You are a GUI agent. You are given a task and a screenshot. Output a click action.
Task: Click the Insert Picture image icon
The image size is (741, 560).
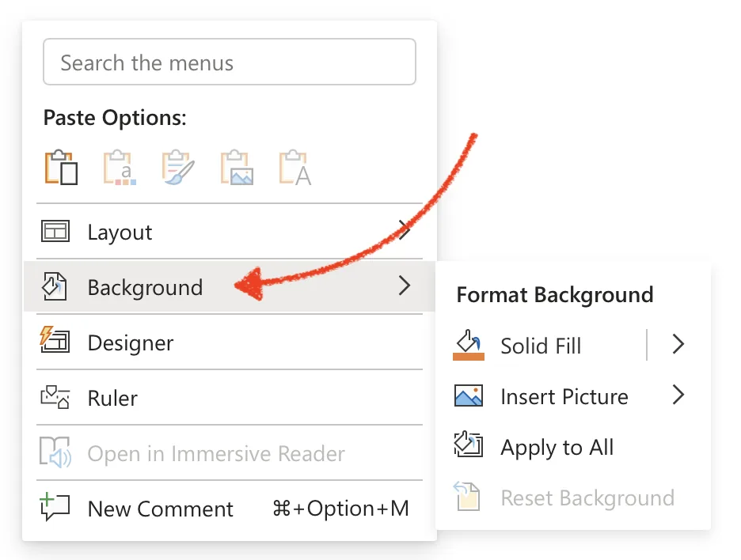coord(469,395)
